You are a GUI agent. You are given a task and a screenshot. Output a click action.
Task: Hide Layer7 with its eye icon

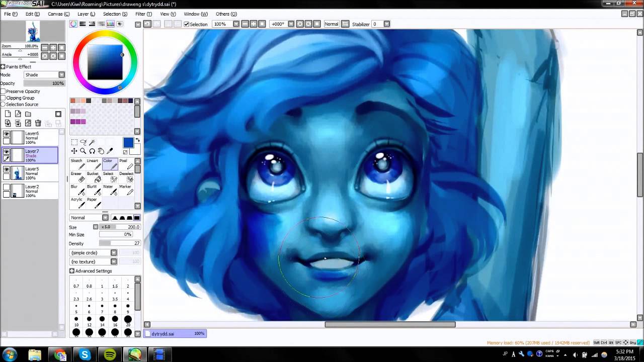coord(7,152)
